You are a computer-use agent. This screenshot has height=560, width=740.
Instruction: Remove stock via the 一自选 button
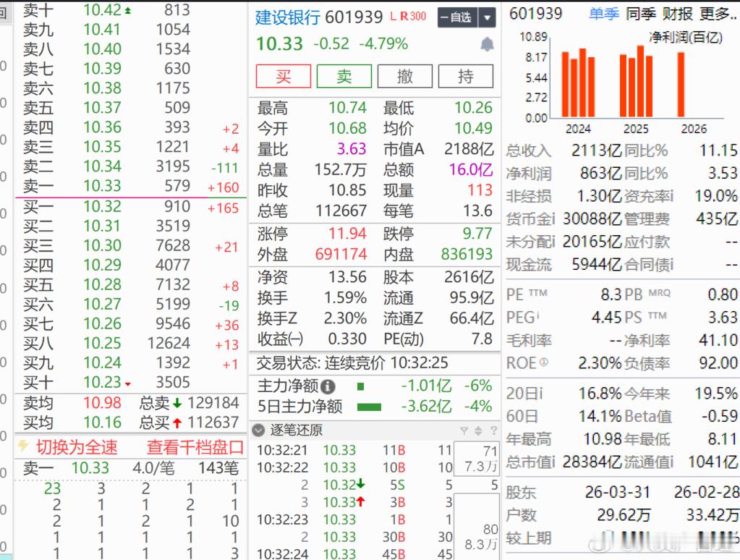(457, 18)
